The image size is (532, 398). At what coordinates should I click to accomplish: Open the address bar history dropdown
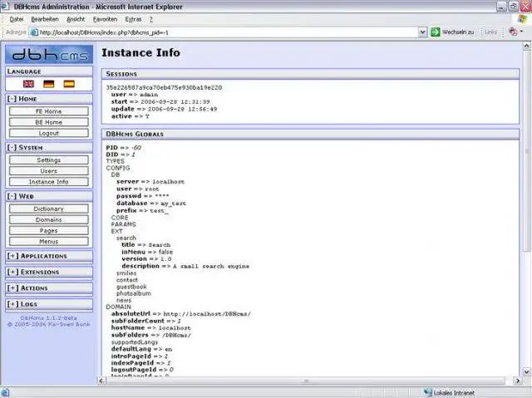[422, 32]
